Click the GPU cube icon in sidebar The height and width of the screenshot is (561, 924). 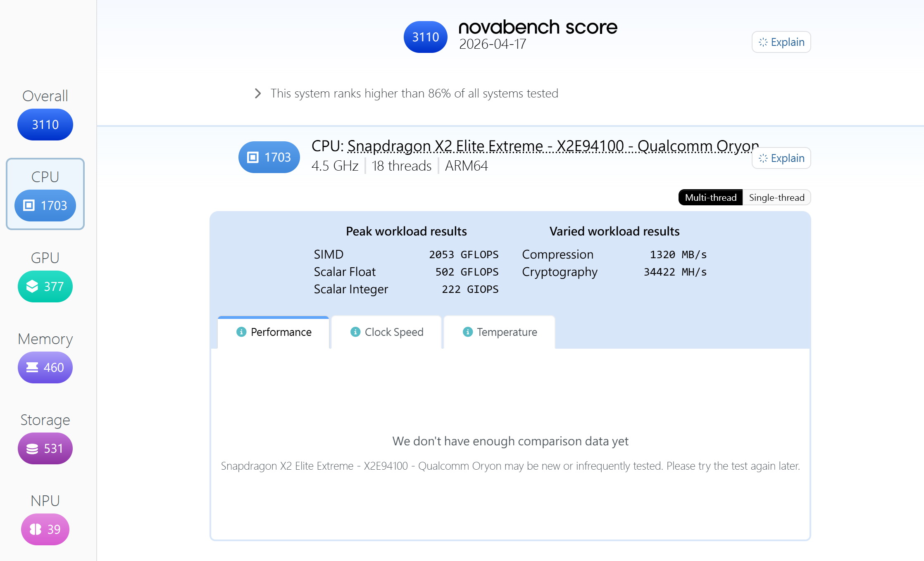coord(32,286)
